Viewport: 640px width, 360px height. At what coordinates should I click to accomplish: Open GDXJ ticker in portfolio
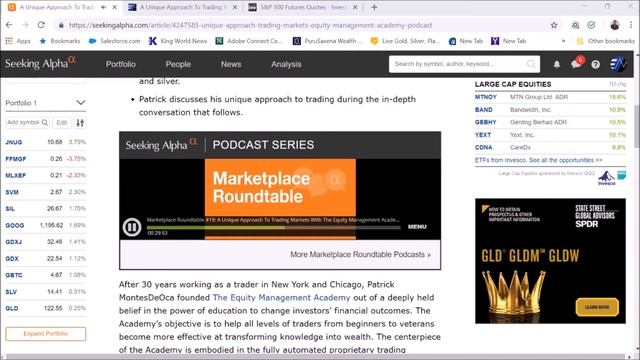13,242
